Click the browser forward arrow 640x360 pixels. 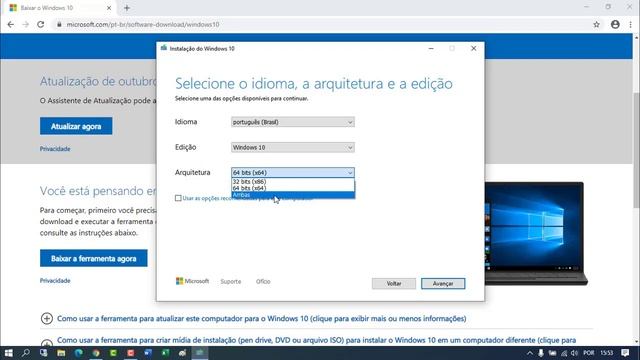click(25, 24)
